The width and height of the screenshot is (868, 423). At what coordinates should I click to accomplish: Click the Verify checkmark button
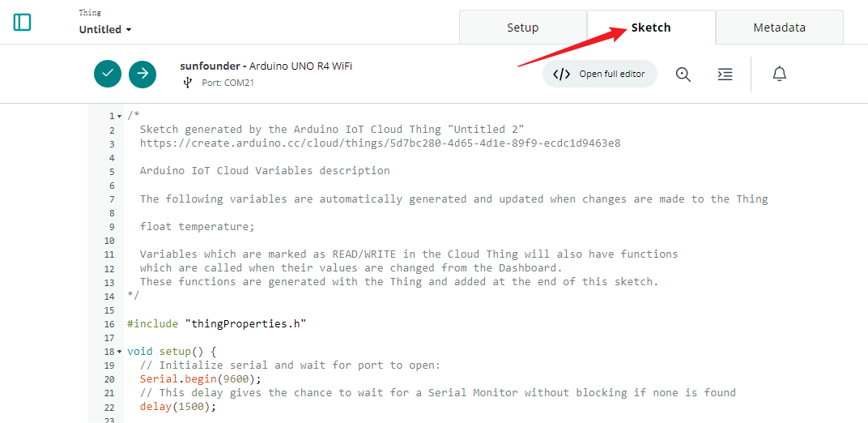tap(108, 74)
